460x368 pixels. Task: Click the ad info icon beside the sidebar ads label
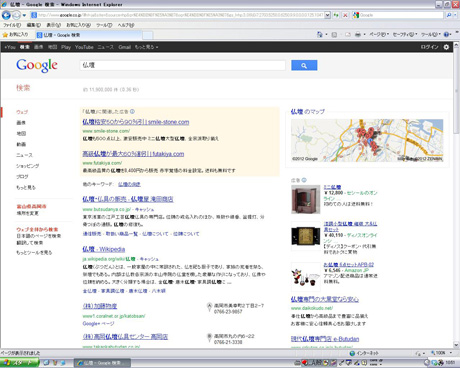tap(304, 180)
